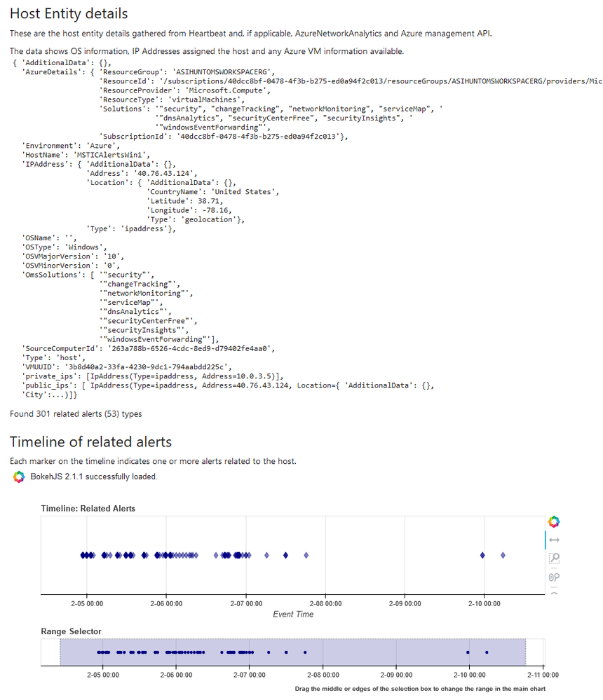Click the rightmost dot in the Range Selector

coord(487,652)
